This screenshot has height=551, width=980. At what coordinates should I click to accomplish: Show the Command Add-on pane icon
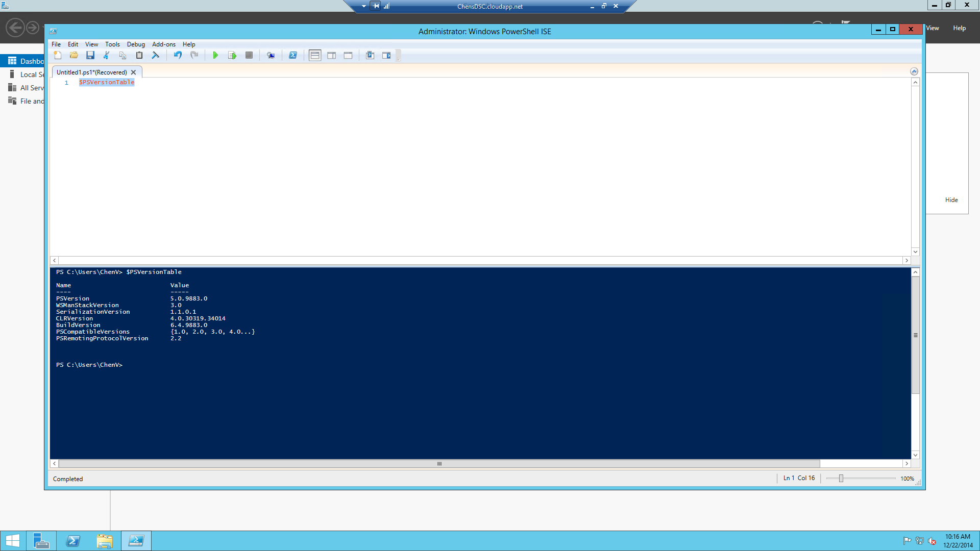tap(386, 55)
